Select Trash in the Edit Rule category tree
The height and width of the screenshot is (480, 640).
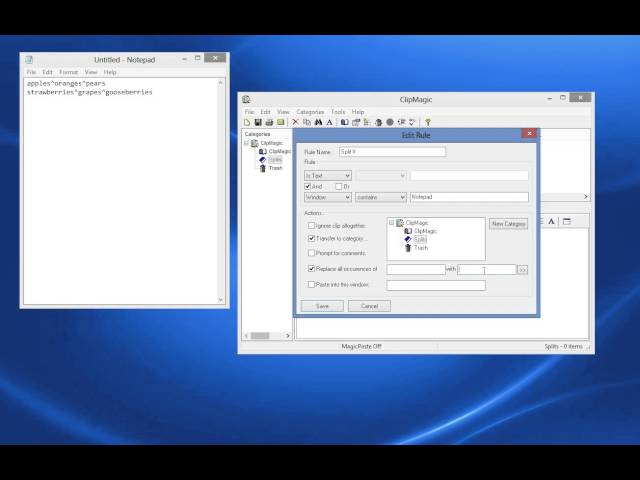(421, 248)
